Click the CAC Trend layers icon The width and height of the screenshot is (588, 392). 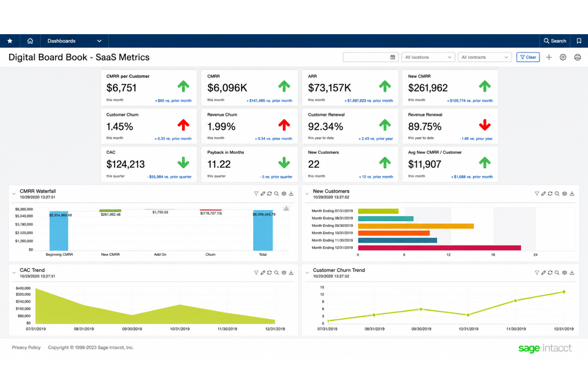click(284, 272)
